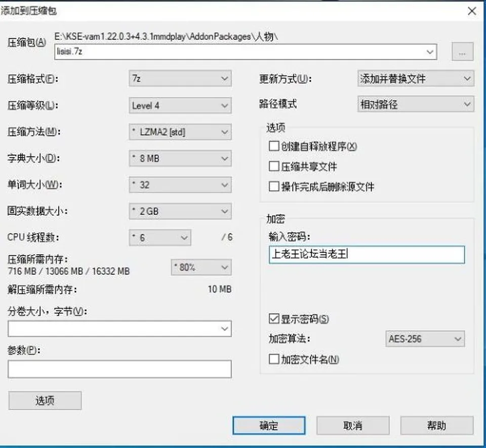Screen dimensions: 486x448
Task: Click the 选项 button
Action: click(x=45, y=400)
